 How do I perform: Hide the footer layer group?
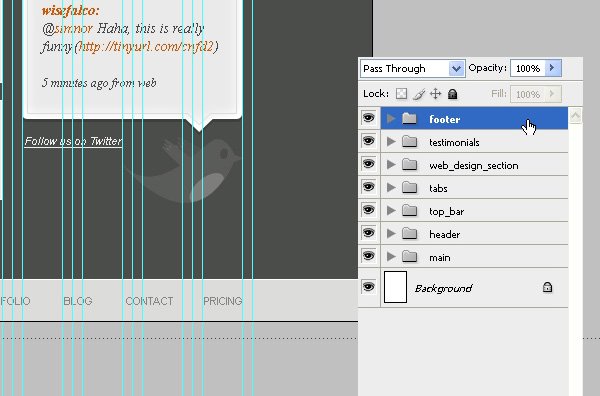coord(368,118)
